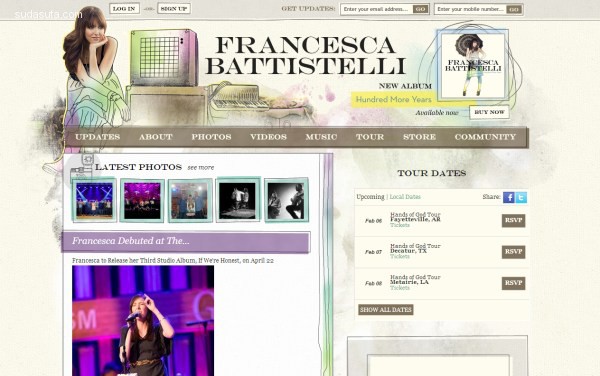
Task: Open Tickets link for Decatur, TX
Action: point(400,257)
